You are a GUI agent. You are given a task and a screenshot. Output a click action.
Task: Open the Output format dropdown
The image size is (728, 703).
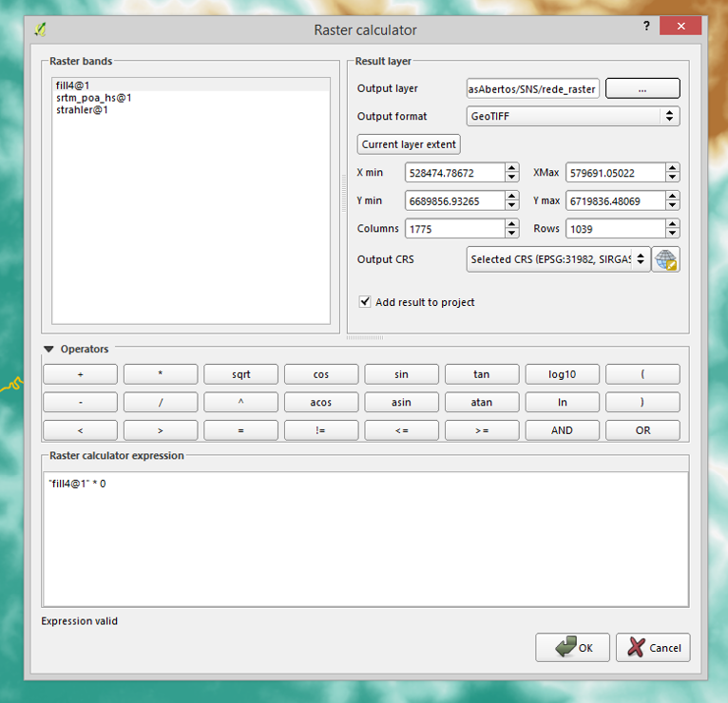click(x=573, y=116)
